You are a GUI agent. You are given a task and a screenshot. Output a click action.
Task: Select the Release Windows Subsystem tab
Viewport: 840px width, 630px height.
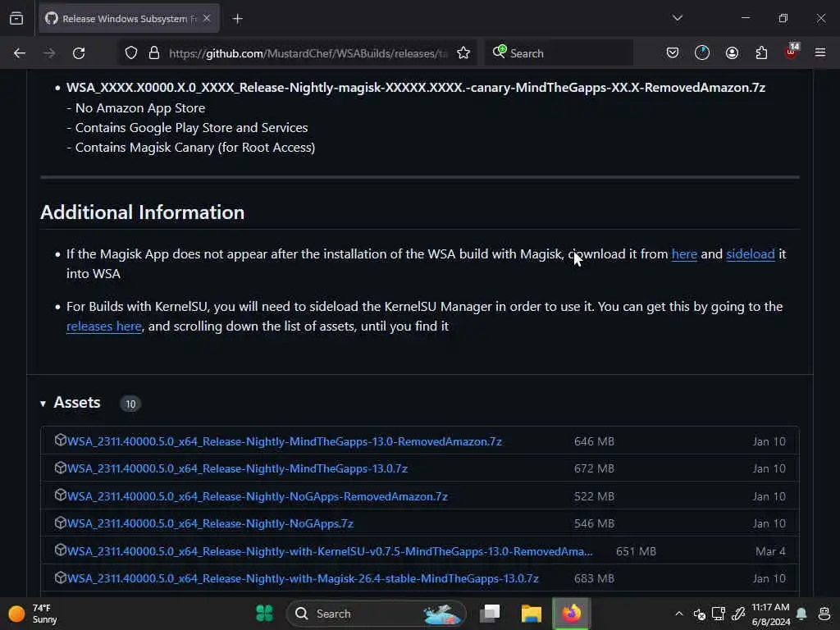(x=127, y=19)
